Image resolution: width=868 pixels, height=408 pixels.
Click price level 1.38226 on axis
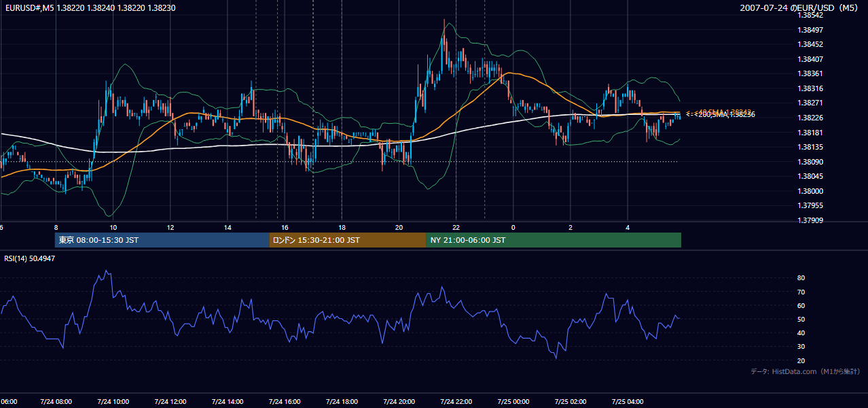tap(812, 118)
